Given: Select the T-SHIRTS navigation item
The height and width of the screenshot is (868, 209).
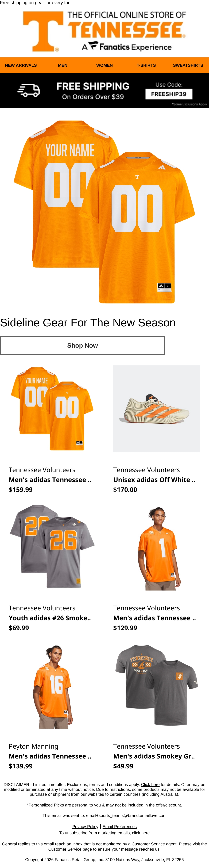Looking at the screenshot, I should click(146, 65).
